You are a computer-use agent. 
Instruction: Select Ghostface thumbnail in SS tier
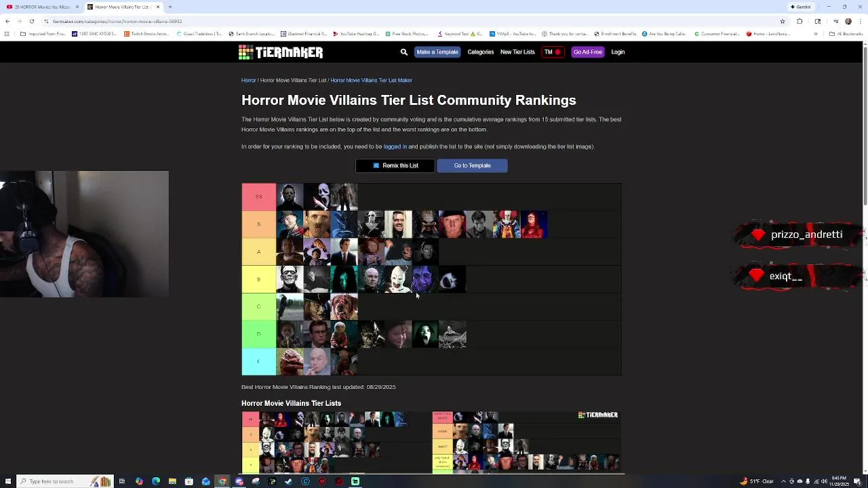[317, 197]
